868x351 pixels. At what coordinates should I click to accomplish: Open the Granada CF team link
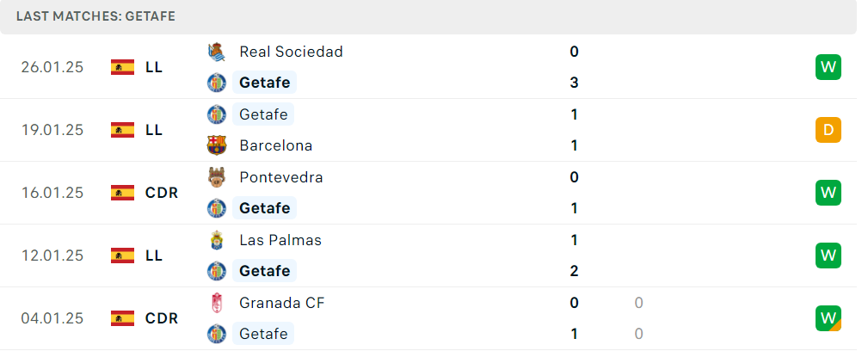pyautogui.click(x=282, y=302)
